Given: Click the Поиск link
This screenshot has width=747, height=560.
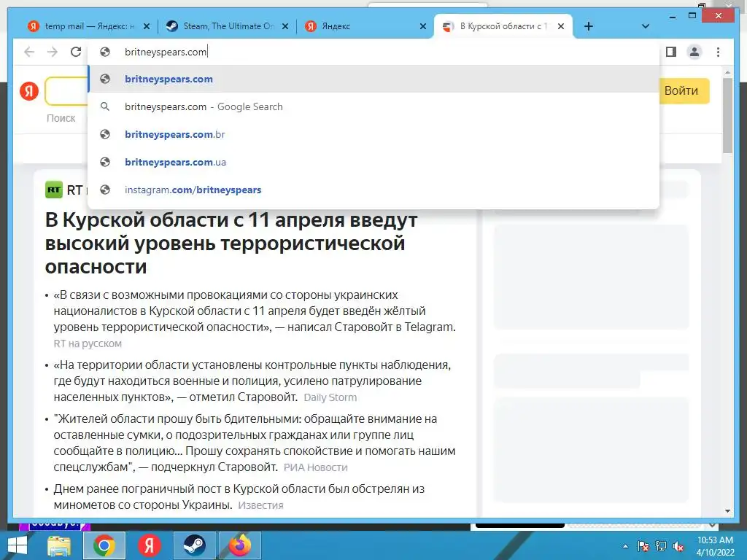Looking at the screenshot, I should (x=61, y=118).
